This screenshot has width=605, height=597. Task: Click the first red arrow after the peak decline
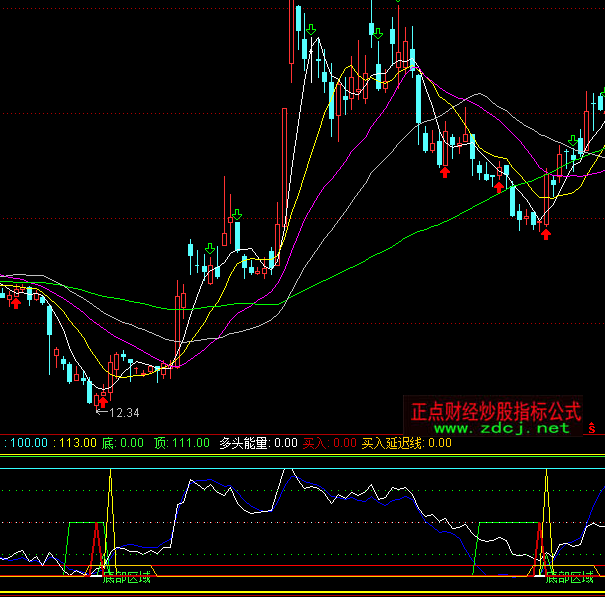(444, 172)
